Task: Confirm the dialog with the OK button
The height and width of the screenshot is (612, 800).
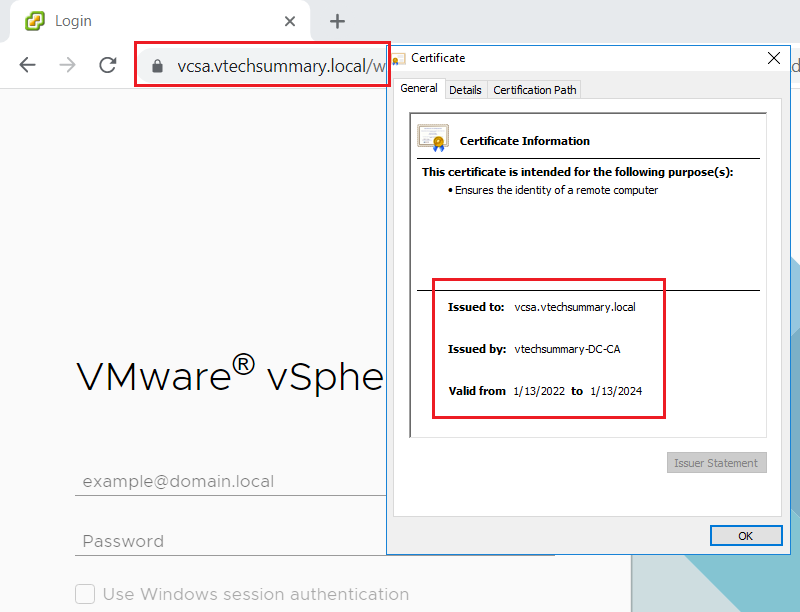Action: [x=745, y=536]
